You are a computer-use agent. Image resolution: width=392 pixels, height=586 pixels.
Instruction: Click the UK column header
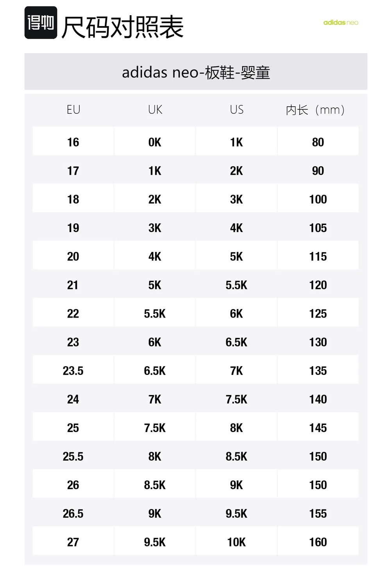[155, 110]
